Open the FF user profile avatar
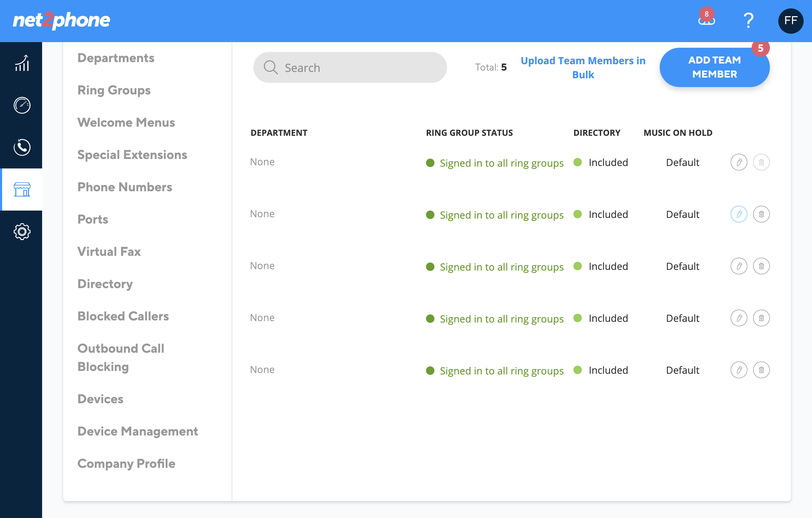Image resolution: width=812 pixels, height=518 pixels. [x=791, y=21]
